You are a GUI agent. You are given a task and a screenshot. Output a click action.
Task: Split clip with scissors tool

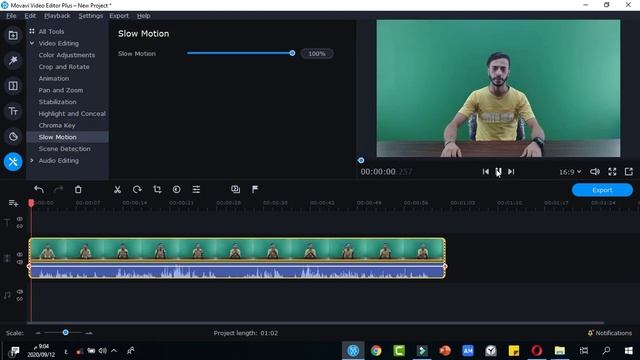click(x=118, y=189)
